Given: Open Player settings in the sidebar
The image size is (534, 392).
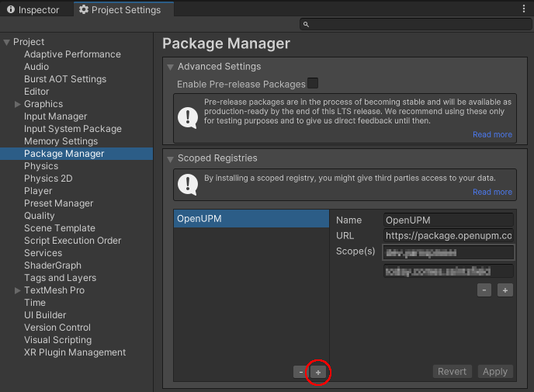Looking at the screenshot, I should (38, 191).
